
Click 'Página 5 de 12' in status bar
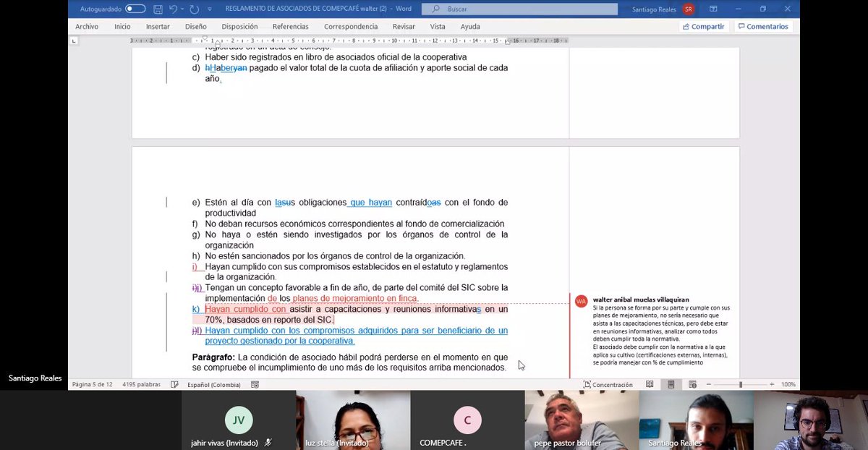[92, 385]
